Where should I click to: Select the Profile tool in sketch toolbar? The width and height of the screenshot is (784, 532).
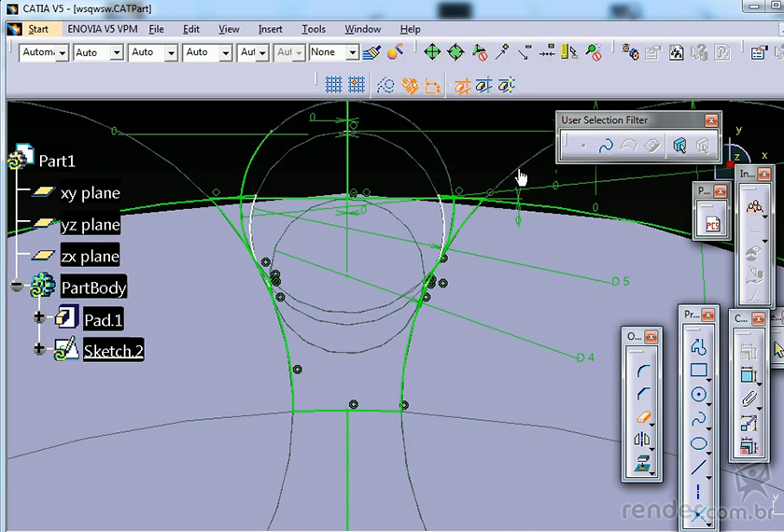698,347
